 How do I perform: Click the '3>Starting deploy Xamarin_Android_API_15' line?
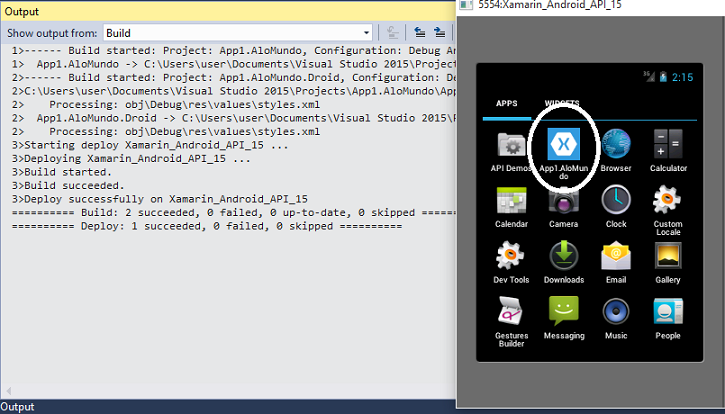[150, 145]
